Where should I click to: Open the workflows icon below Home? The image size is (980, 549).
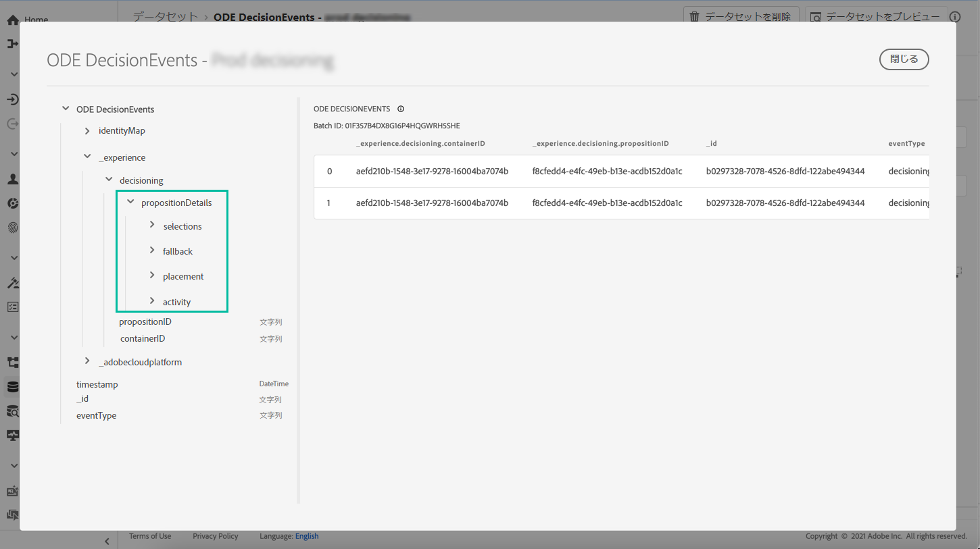click(12, 44)
